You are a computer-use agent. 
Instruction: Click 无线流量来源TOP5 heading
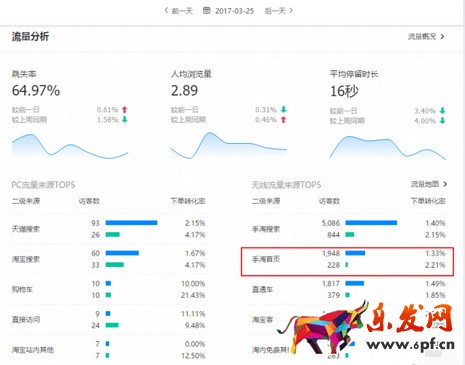[286, 185]
